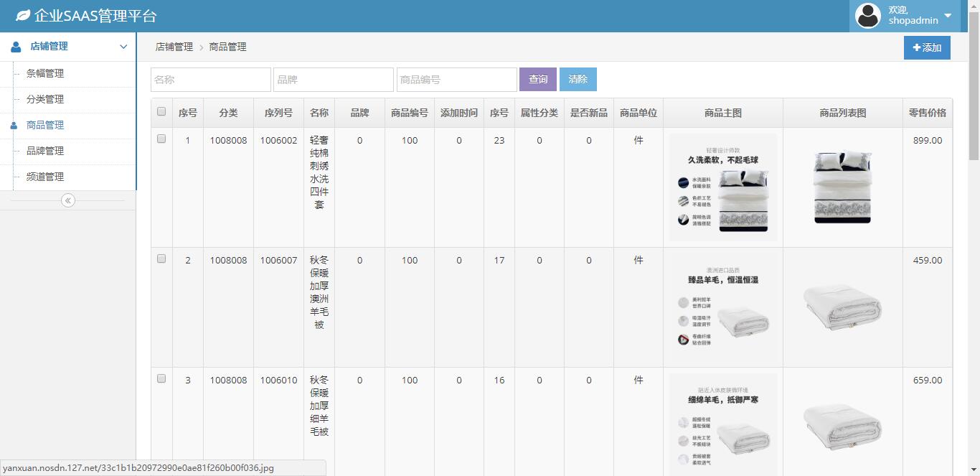The image size is (980, 476).
Task: Focus the 商品编号 search field
Action: point(457,79)
